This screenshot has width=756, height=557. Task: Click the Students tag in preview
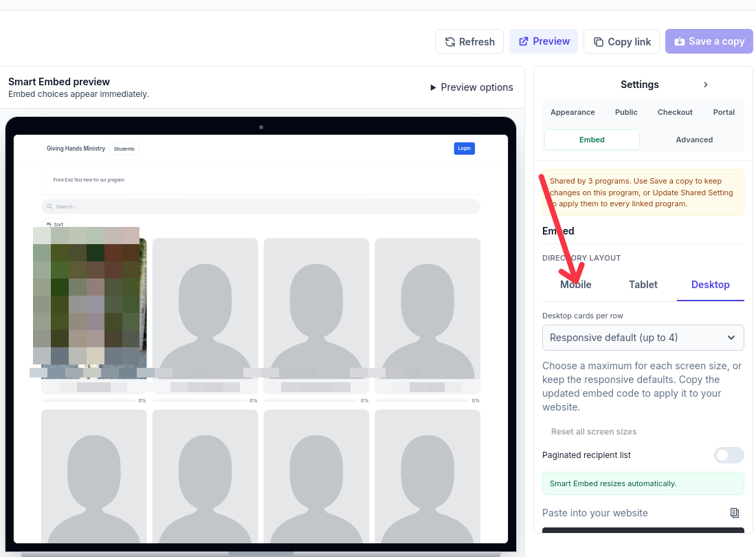pos(124,149)
